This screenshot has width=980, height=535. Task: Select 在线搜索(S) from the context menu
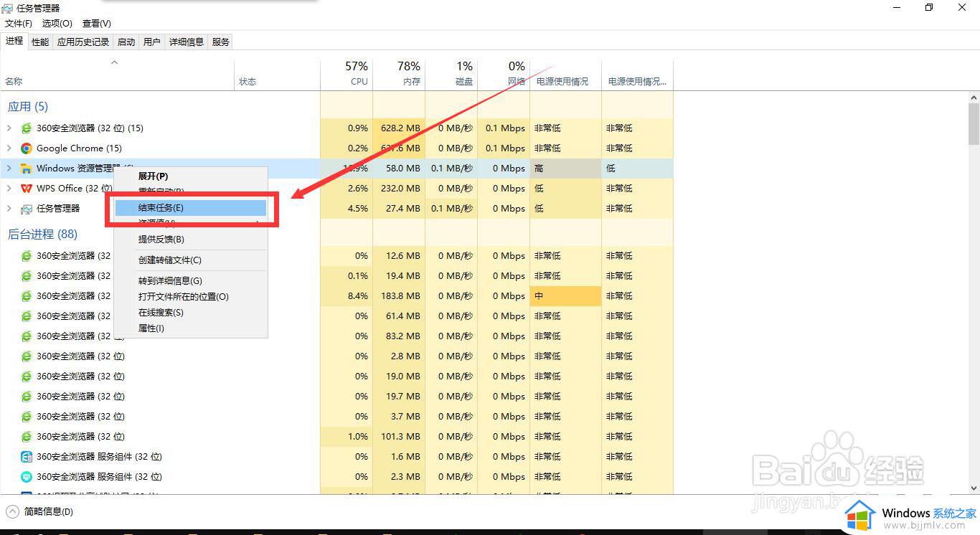(192, 313)
